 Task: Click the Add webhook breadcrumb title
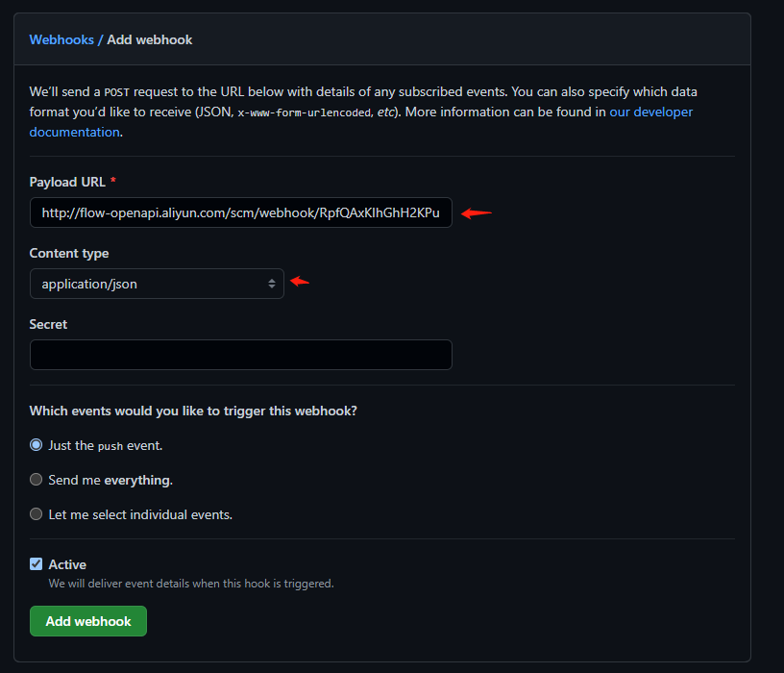(150, 40)
